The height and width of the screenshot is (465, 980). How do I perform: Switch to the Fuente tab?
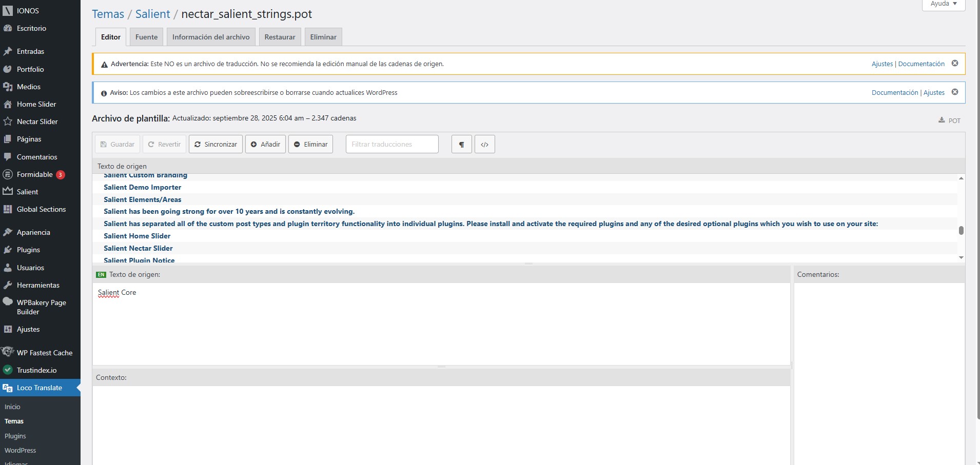click(x=146, y=37)
